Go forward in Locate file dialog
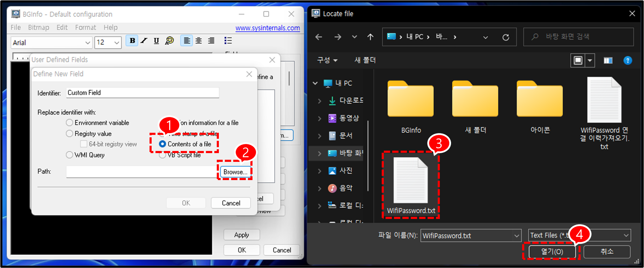 (x=338, y=37)
